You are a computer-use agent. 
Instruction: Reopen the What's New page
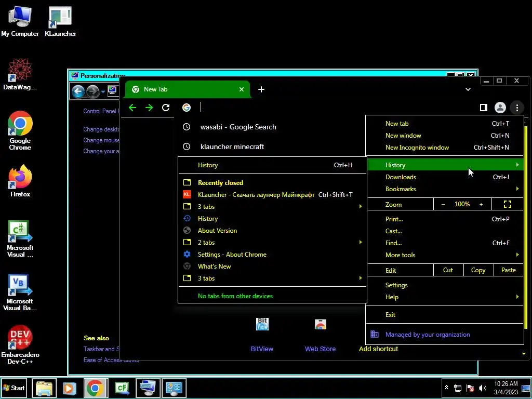click(272, 267)
